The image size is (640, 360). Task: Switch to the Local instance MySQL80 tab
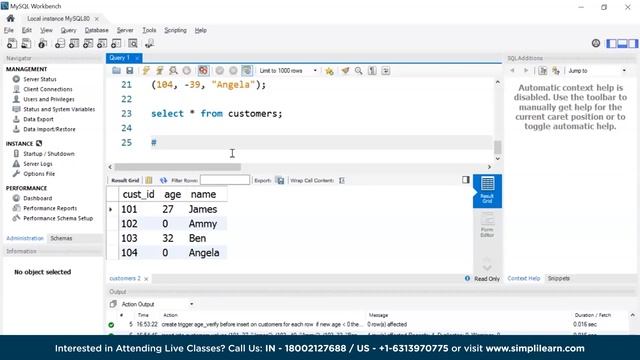click(58, 19)
